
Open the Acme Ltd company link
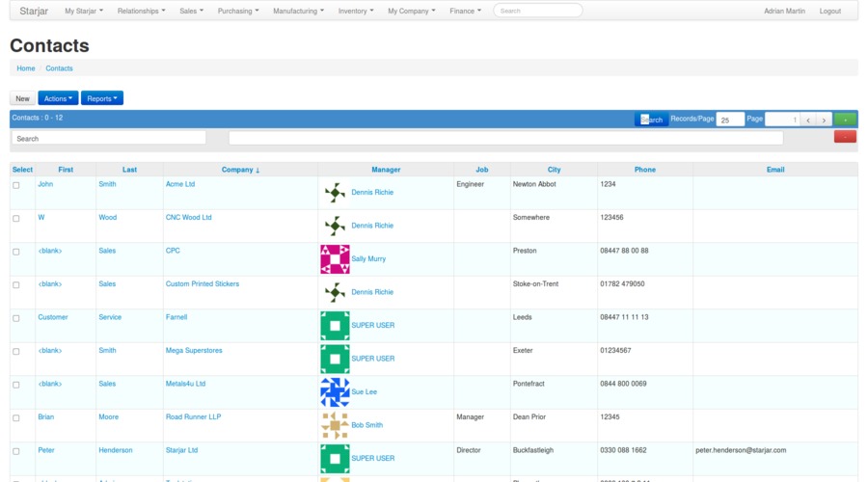(x=180, y=184)
